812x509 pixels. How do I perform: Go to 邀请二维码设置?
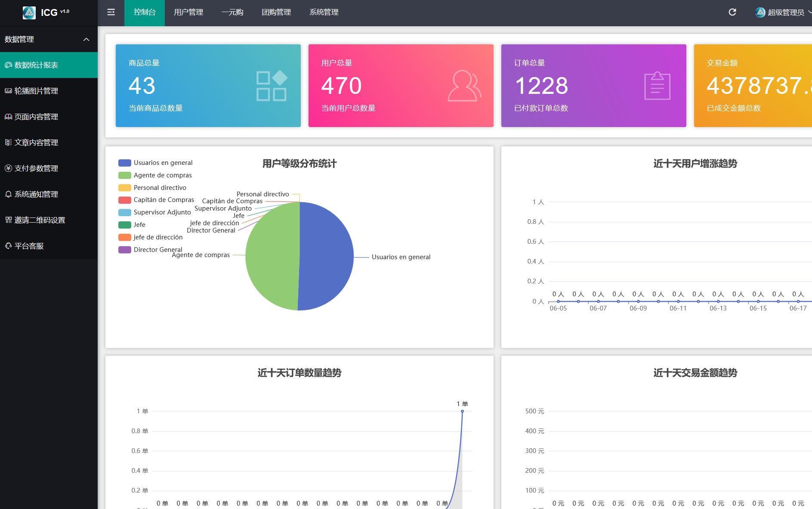tap(49, 220)
